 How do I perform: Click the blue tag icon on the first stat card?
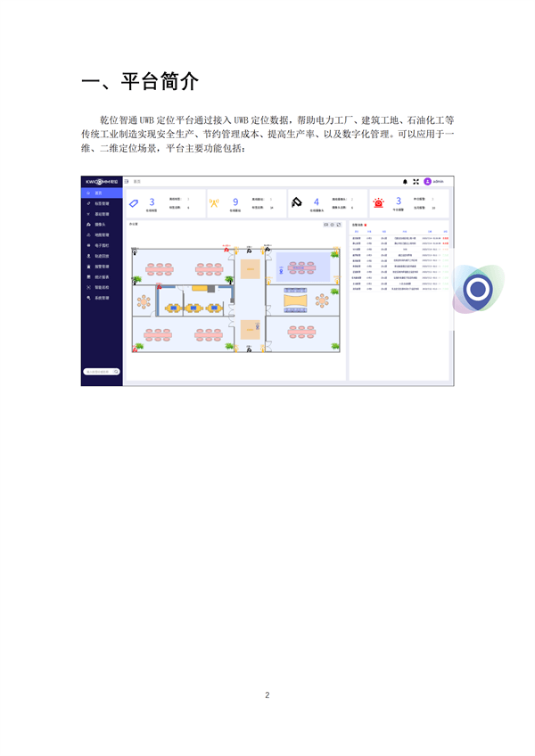[134, 203]
